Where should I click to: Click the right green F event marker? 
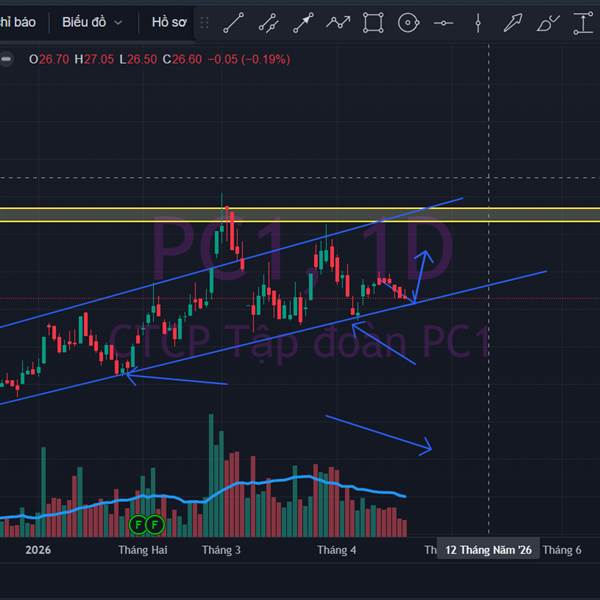coord(155,524)
